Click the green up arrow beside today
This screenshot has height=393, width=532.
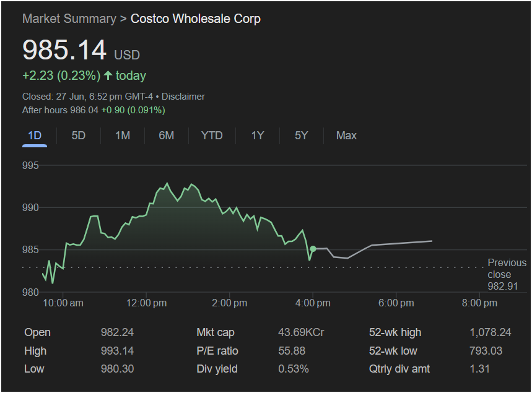[108, 76]
